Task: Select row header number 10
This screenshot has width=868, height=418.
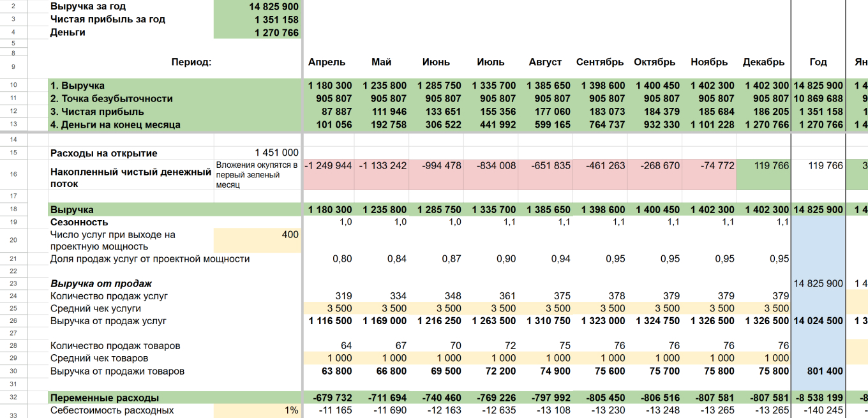Action: pyautogui.click(x=14, y=85)
